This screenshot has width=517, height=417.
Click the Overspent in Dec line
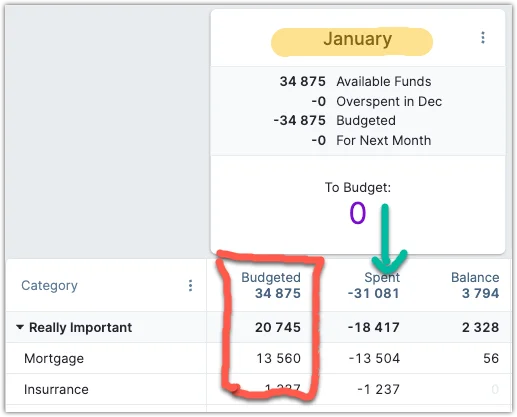(377, 101)
